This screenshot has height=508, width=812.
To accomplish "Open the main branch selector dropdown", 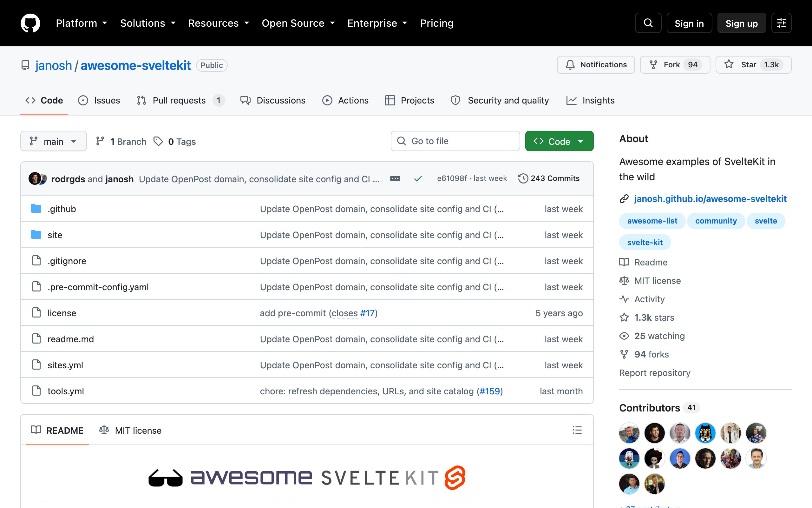I will click(x=53, y=141).
